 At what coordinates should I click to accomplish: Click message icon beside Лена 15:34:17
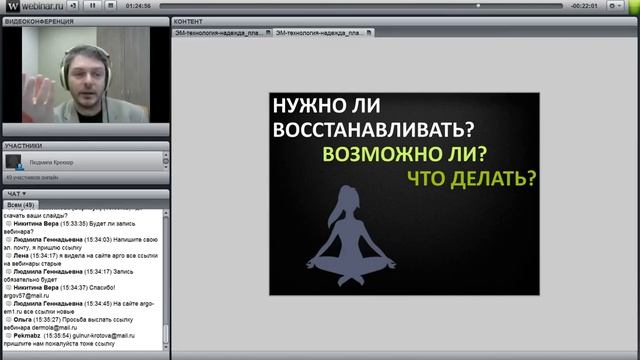(x=8, y=256)
